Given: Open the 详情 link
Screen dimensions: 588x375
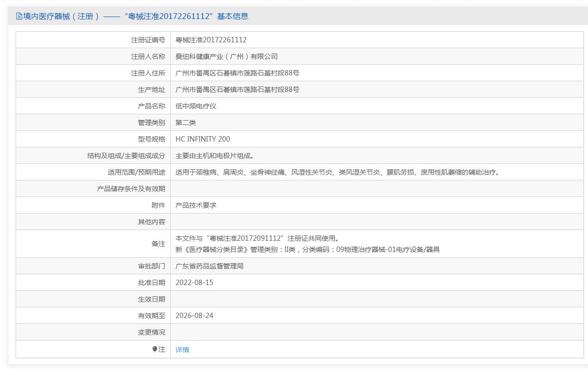Looking at the screenshot, I should pyautogui.click(x=182, y=350).
